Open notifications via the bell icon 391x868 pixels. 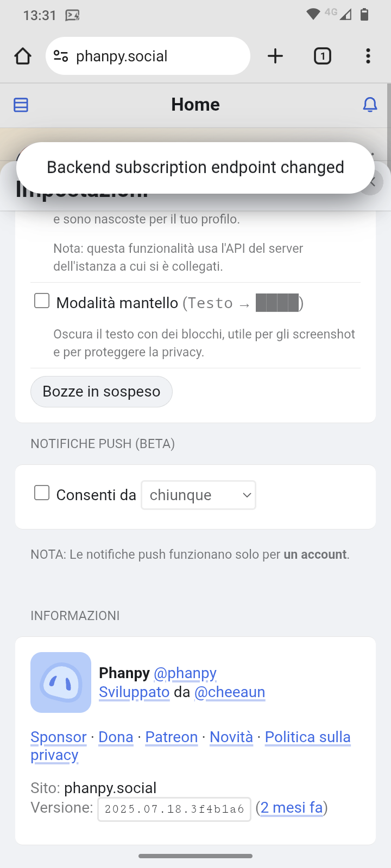click(x=370, y=105)
